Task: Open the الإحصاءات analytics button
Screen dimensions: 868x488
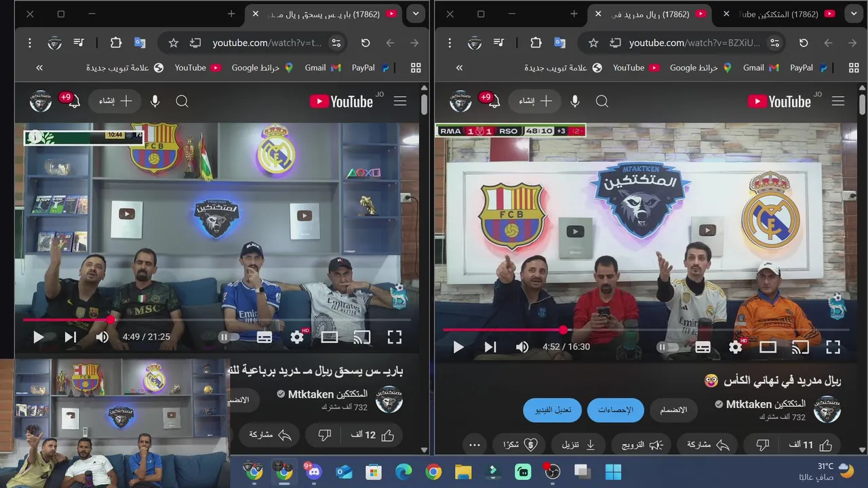Action: [616, 410]
